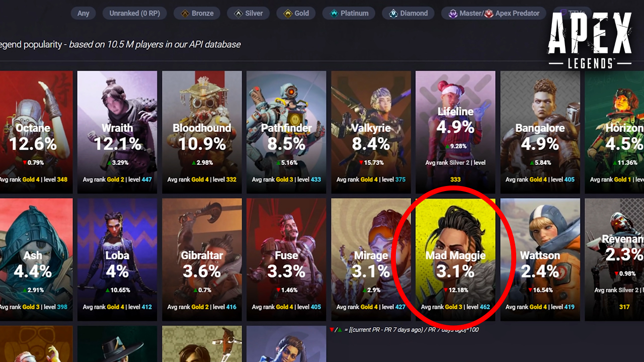Select the Loba legend card
This screenshot has height=362, width=644.
point(117,259)
